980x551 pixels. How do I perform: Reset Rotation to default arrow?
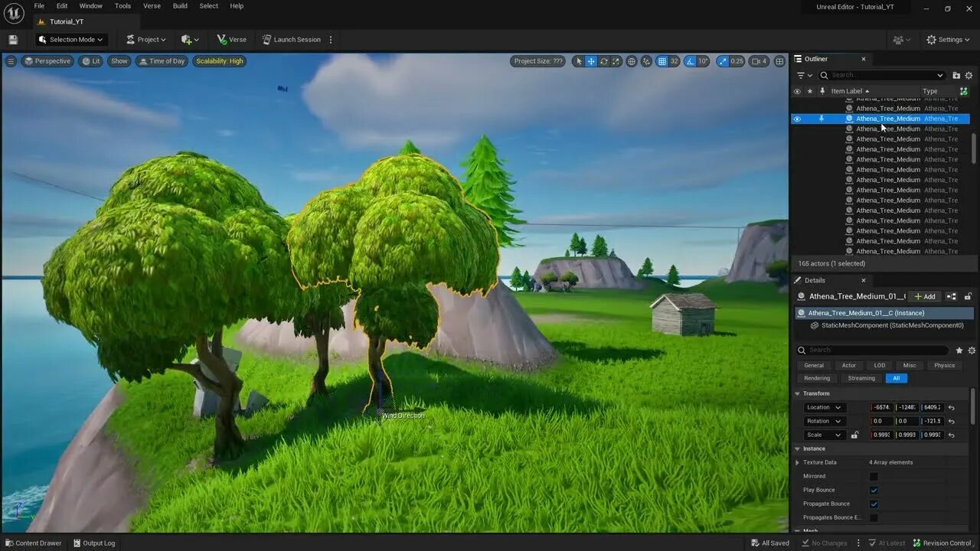coord(951,421)
